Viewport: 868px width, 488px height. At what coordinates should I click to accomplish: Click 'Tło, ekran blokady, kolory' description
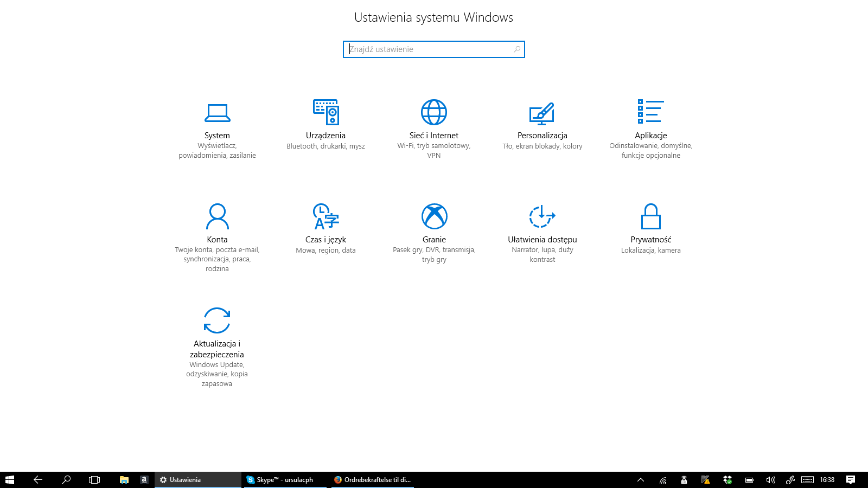pos(542,146)
